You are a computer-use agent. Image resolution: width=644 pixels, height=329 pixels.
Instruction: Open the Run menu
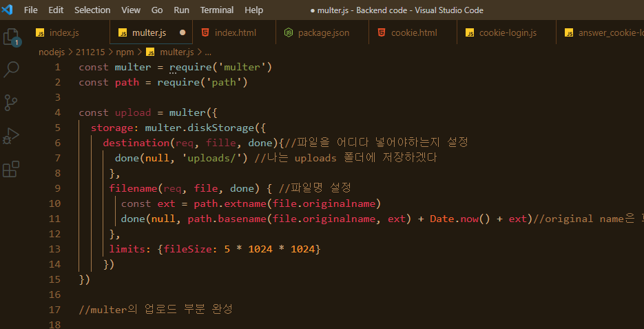182,10
